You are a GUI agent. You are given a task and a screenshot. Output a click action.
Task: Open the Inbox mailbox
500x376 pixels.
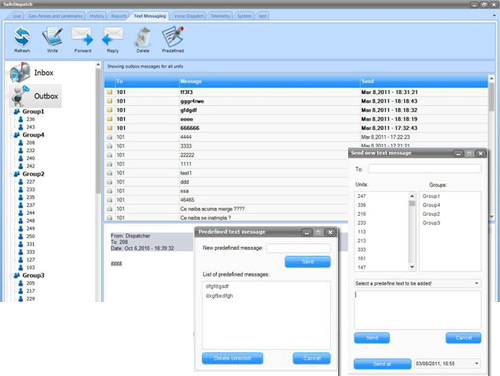tap(32, 72)
